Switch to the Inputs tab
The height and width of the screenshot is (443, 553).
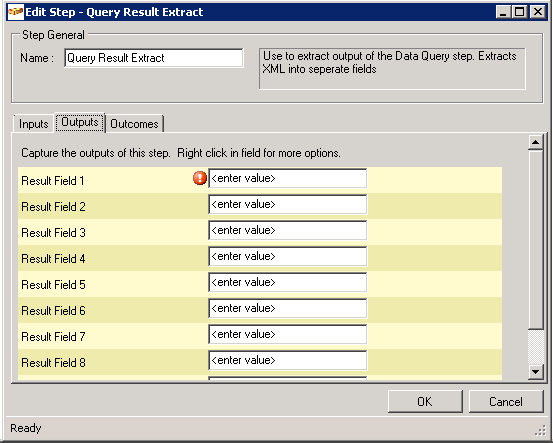click(x=34, y=124)
